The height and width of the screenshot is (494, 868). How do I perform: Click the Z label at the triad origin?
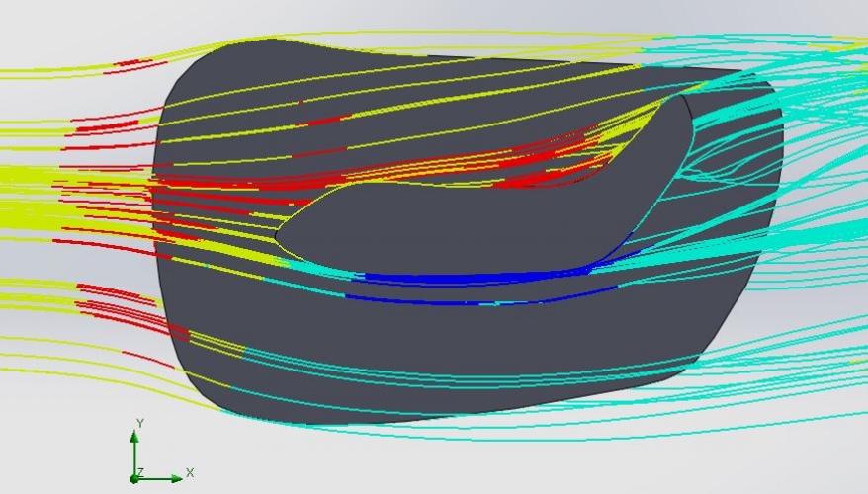tap(140, 472)
